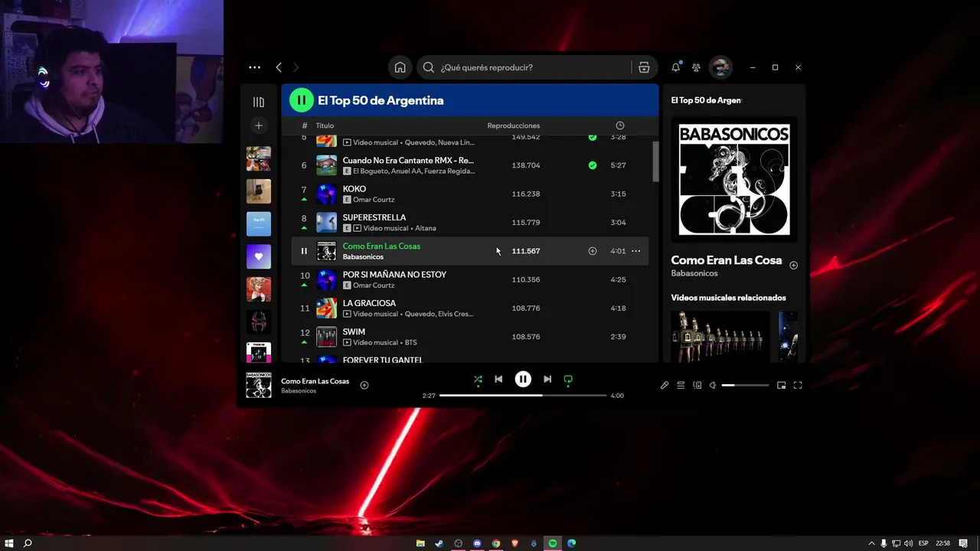Add Como Eran Las Cosas row to liked songs
The image size is (980, 551).
coord(592,251)
